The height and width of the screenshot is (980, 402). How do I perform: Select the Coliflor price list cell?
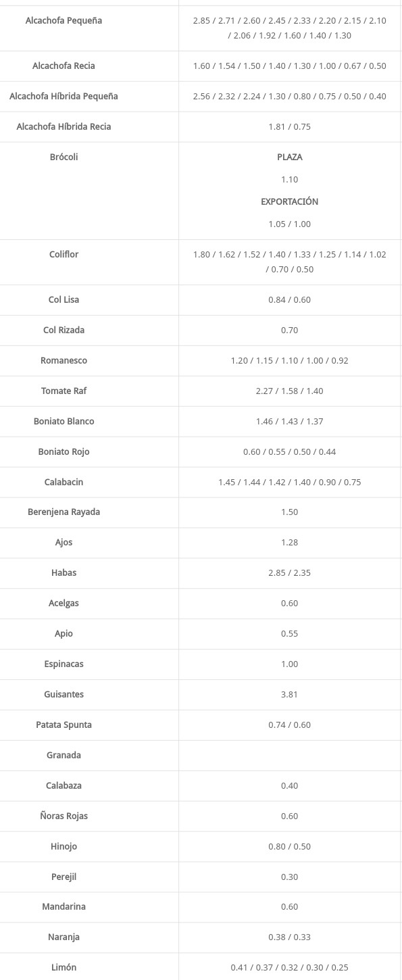(x=289, y=262)
